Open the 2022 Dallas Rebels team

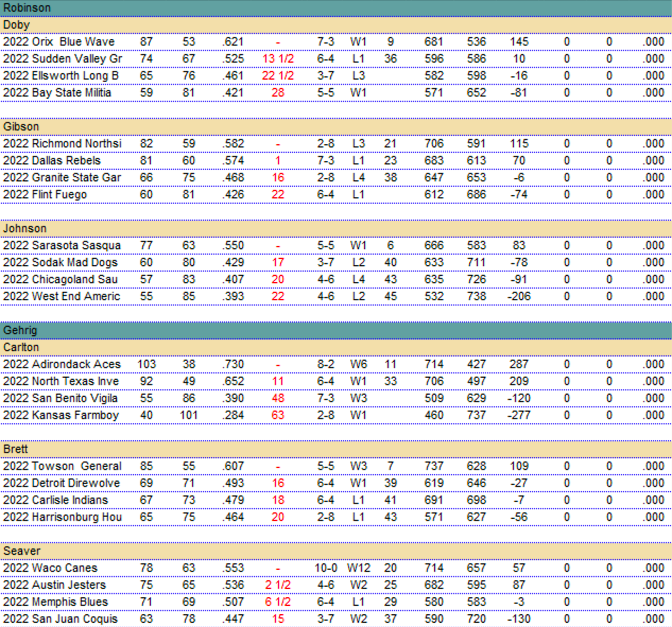tap(51, 161)
